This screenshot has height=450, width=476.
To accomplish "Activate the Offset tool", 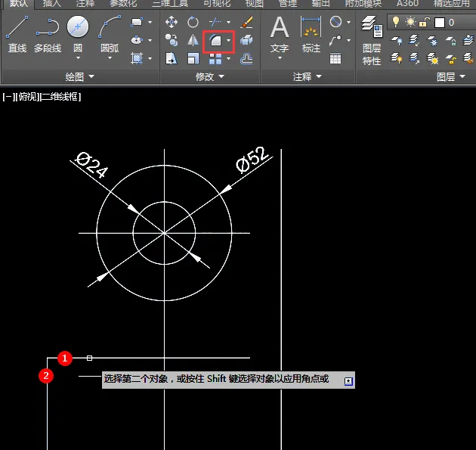I will [x=246, y=58].
